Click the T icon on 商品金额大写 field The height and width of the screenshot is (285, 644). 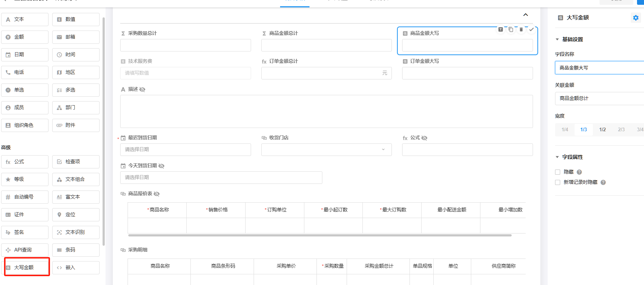(501, 29)
